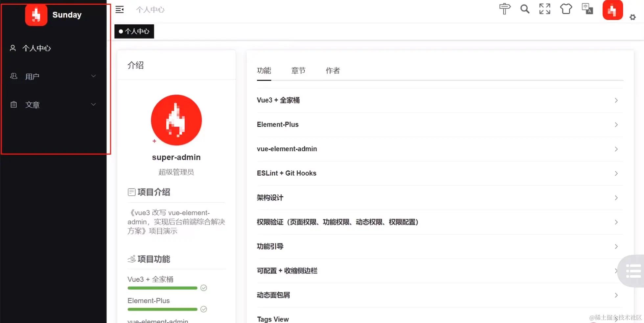
Task: Click the 项目介绍 heading icon
Action: coord(131,192)
